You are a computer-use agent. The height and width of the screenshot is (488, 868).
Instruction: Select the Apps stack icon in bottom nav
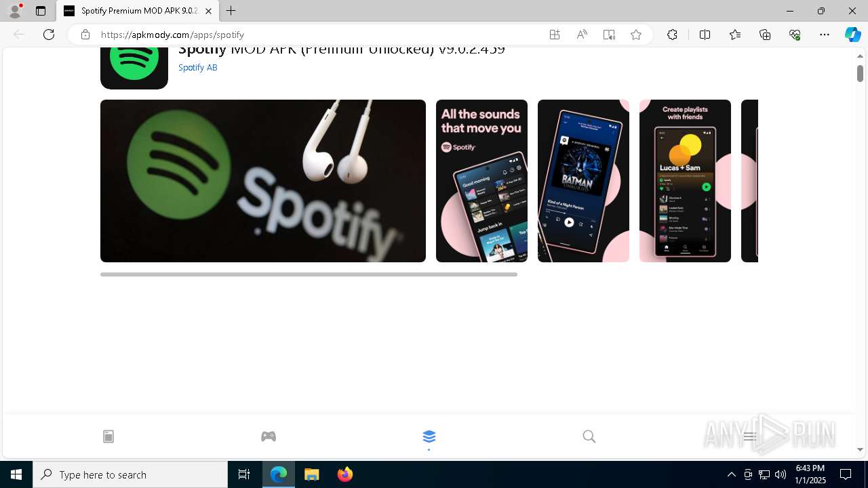429,436
